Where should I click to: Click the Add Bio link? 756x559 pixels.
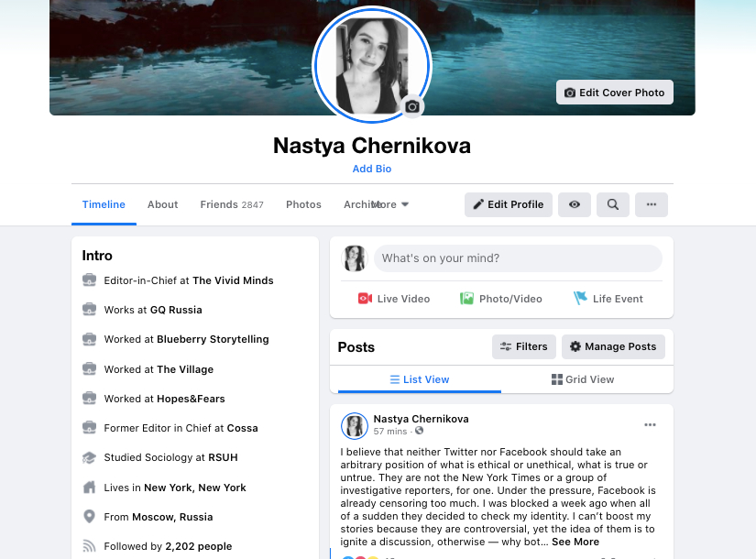click(x=372, y=169)
